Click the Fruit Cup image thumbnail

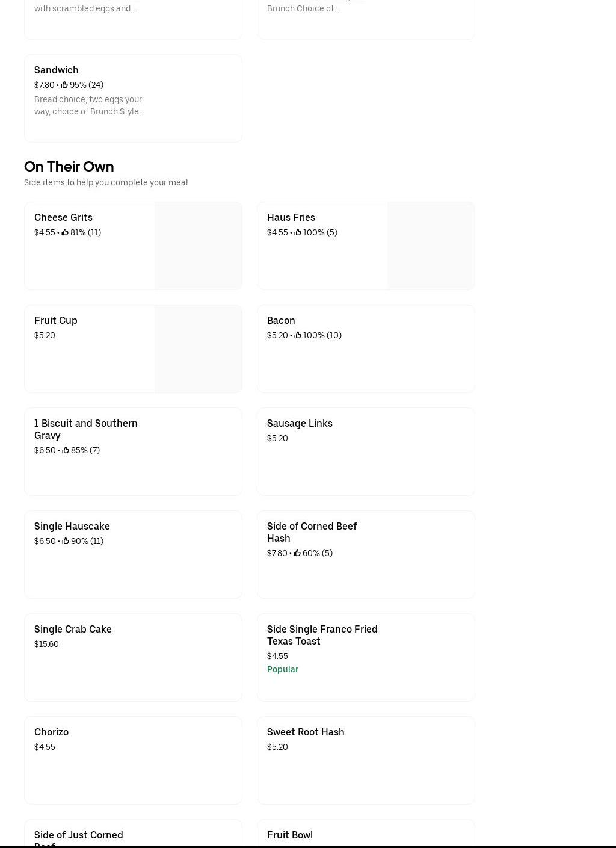tap(198, 348)
